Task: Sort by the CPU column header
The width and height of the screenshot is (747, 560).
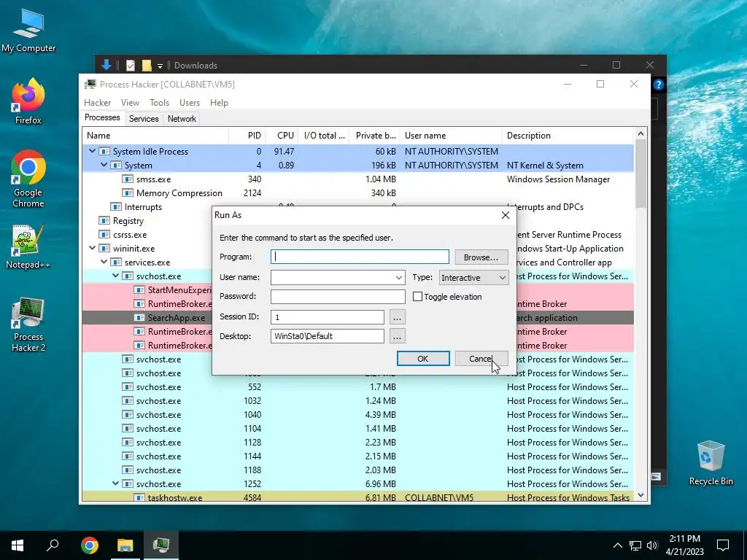Action: tap(282, 135)
